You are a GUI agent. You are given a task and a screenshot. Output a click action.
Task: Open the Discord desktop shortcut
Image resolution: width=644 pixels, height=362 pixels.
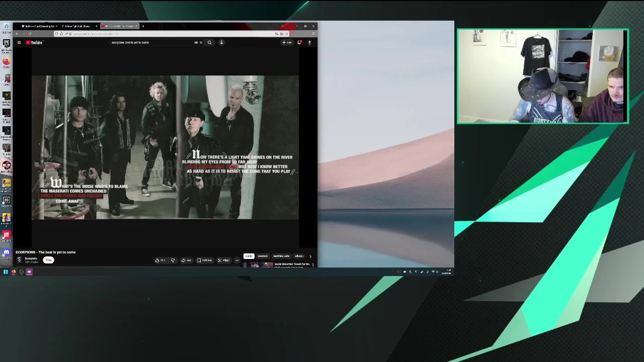coord(6,253)
